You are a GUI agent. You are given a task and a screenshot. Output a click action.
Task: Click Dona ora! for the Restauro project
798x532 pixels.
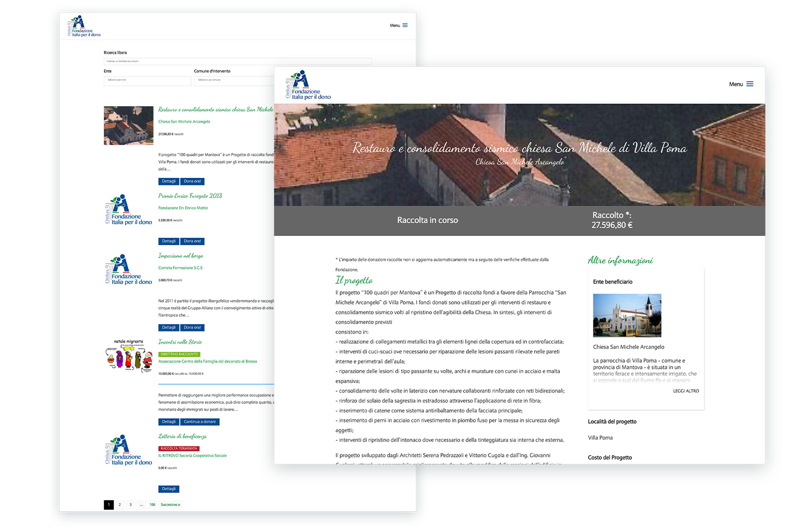192,181
